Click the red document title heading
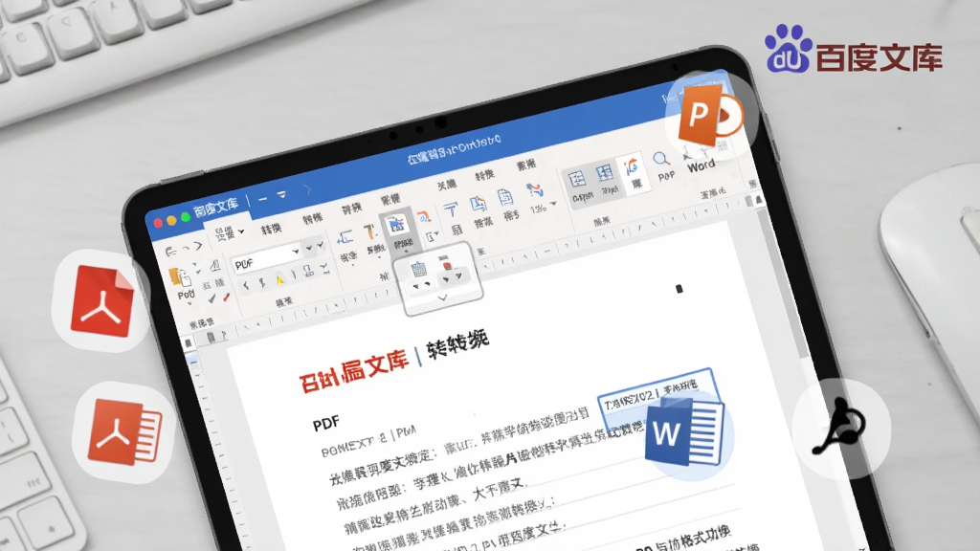The image size is (980, 551). pyautogui.click(x=354, y=371)
